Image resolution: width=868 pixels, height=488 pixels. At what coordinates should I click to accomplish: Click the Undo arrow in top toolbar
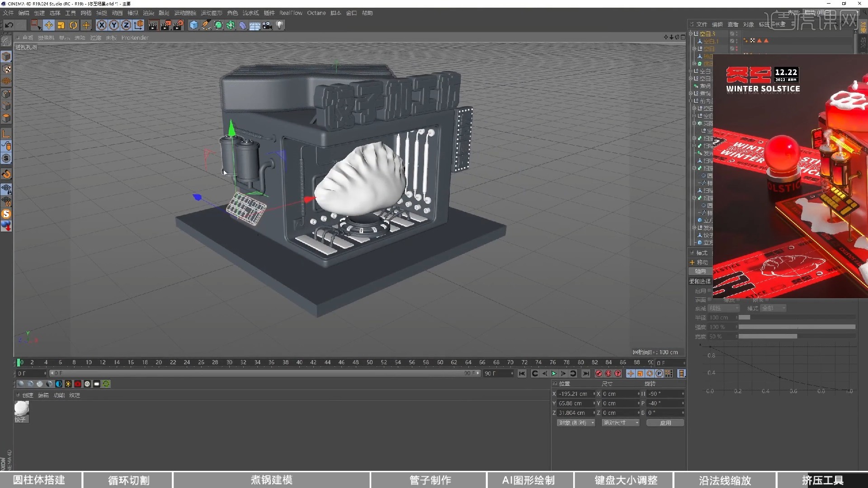[x=9, y=25]
